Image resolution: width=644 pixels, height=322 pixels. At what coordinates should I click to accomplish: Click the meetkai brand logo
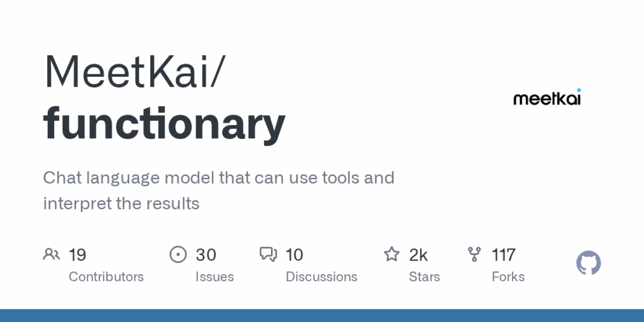click(547, 97)
